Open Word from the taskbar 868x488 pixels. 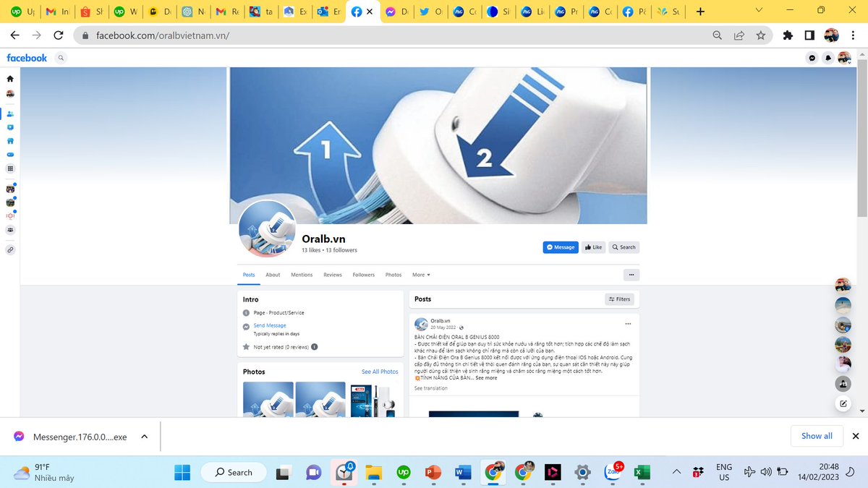click(x=462, y=472)
